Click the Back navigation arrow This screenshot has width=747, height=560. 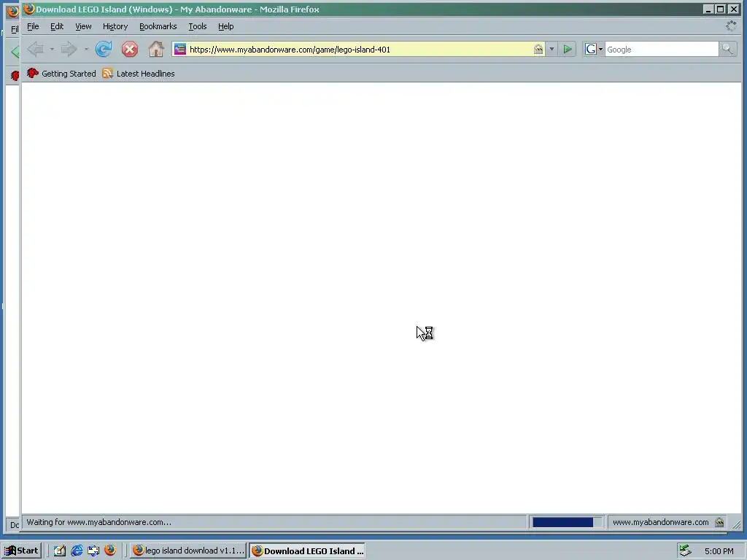point(36,49)
